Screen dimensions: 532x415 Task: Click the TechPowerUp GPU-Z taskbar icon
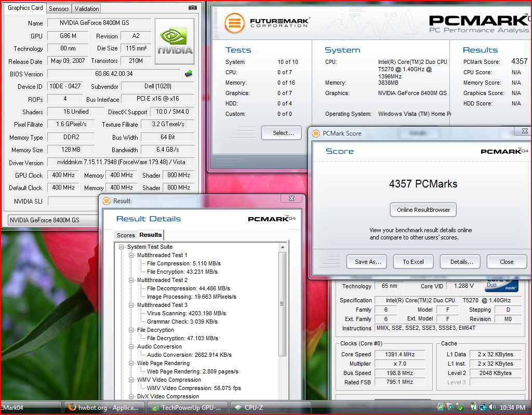pos(155,408)
